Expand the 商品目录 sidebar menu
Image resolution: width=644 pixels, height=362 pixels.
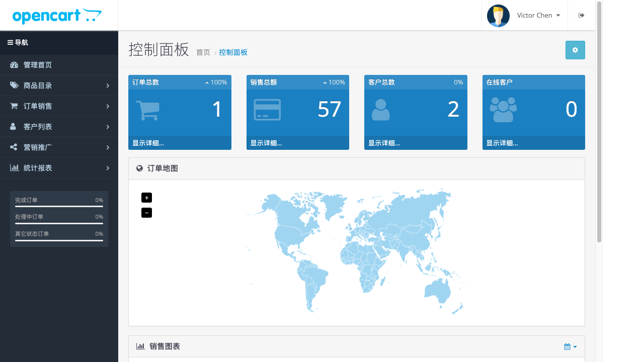coord(59,85)
